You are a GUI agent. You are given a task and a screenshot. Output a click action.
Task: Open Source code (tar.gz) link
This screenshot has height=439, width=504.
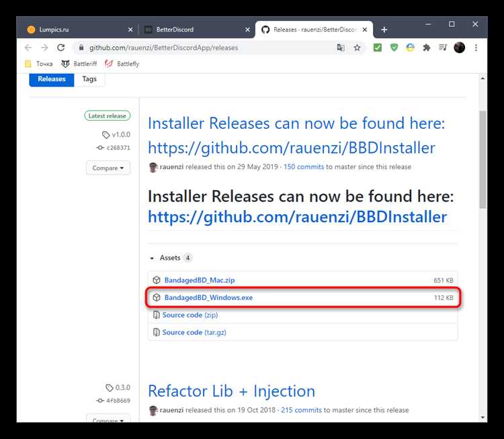click(x=194, y=332)
